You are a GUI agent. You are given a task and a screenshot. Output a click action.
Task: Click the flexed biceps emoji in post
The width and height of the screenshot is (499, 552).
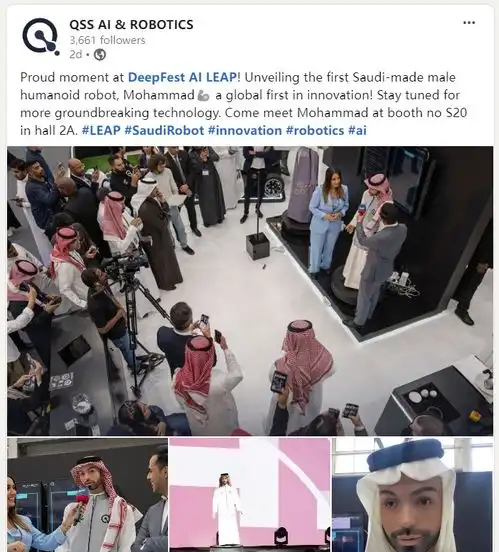(204, 95)
